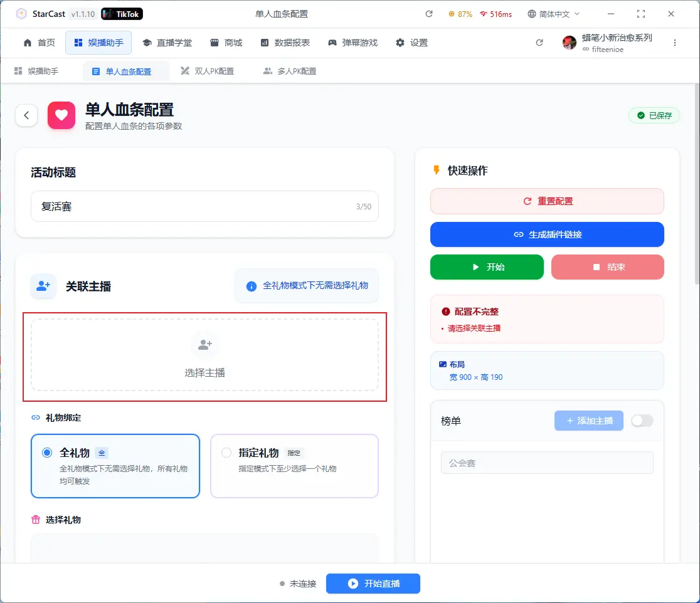This screenshot has width=700, height=603.
Task: Open the 设置 menu
Action: [x=411, y=43]
